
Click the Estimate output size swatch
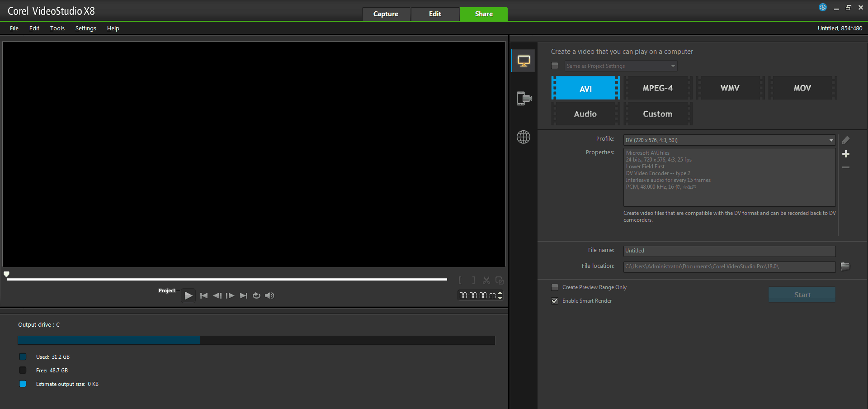pos(23,384)
